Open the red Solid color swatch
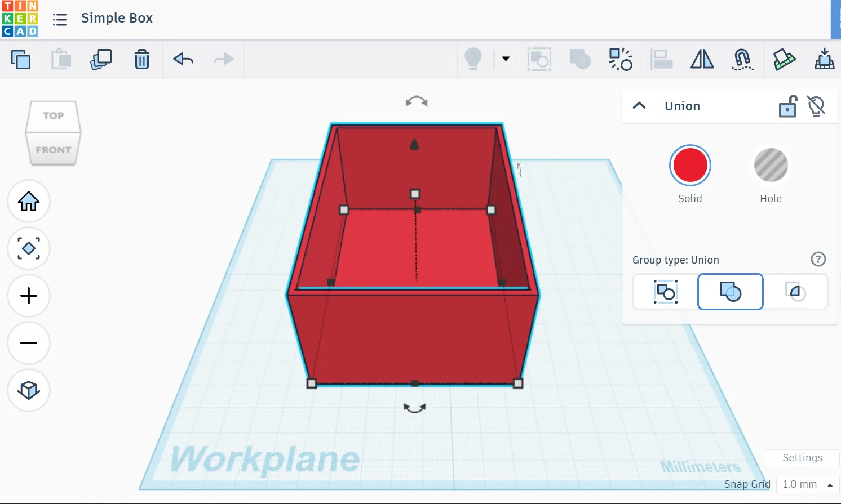This screenshot has height=504, width=841. click(x=690, y=166)
